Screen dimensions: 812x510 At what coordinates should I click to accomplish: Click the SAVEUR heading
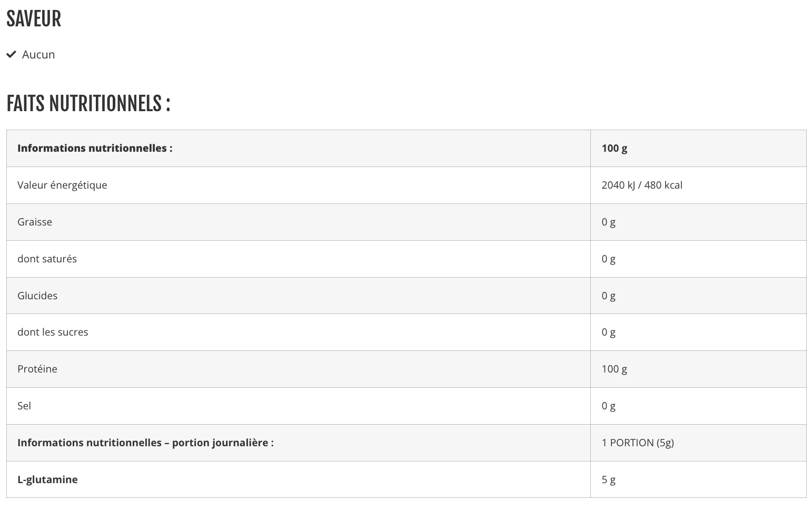[x=34, y=19]
